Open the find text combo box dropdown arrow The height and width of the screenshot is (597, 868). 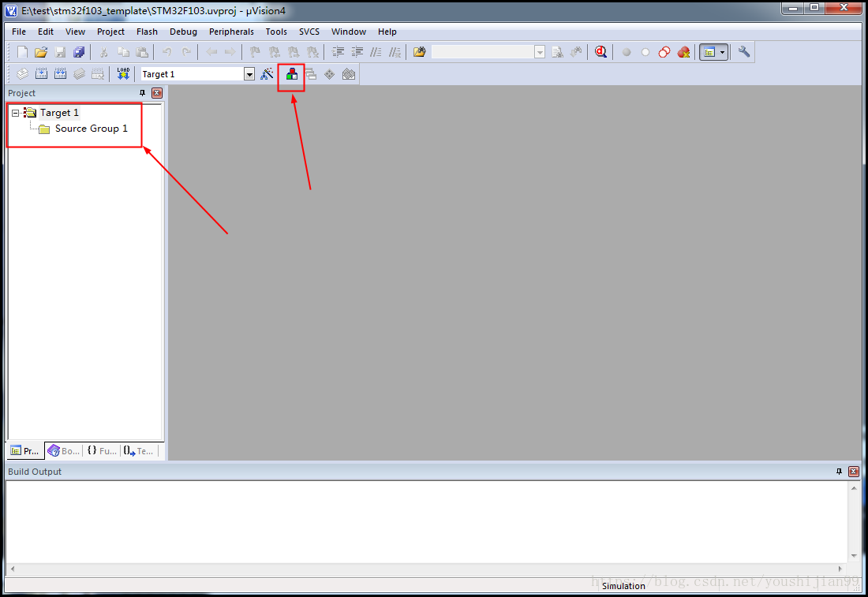pyautogui.click(x=540, y=52)
